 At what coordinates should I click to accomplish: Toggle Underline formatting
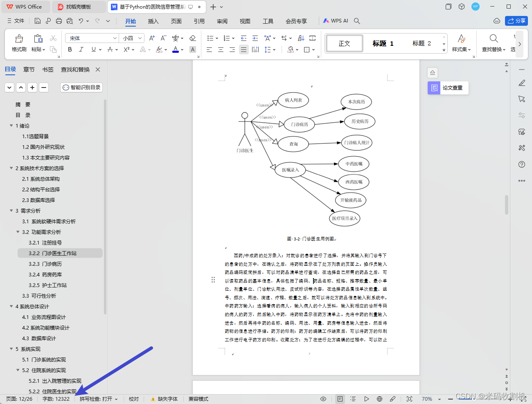click(x=94, y=49)
